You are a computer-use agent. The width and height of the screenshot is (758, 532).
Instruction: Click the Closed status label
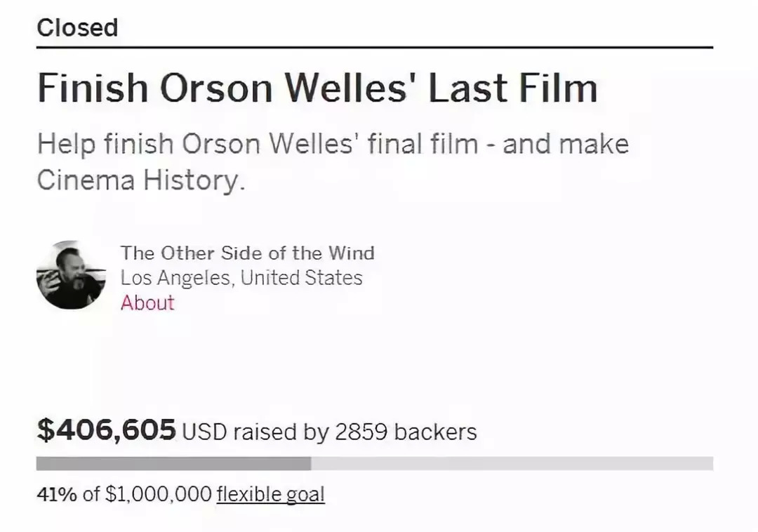click(x=77, y=28)
